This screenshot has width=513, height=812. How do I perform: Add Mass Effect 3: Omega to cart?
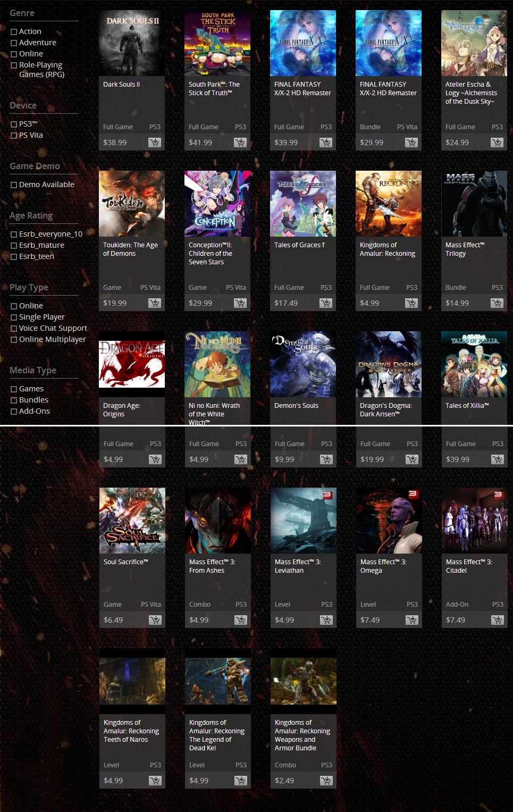pyautogui.click(x=412, y=620)
